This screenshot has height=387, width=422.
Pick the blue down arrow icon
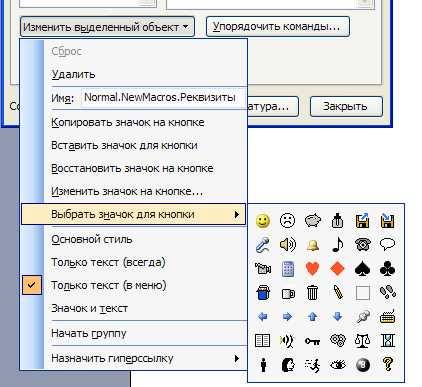[337, 316]
